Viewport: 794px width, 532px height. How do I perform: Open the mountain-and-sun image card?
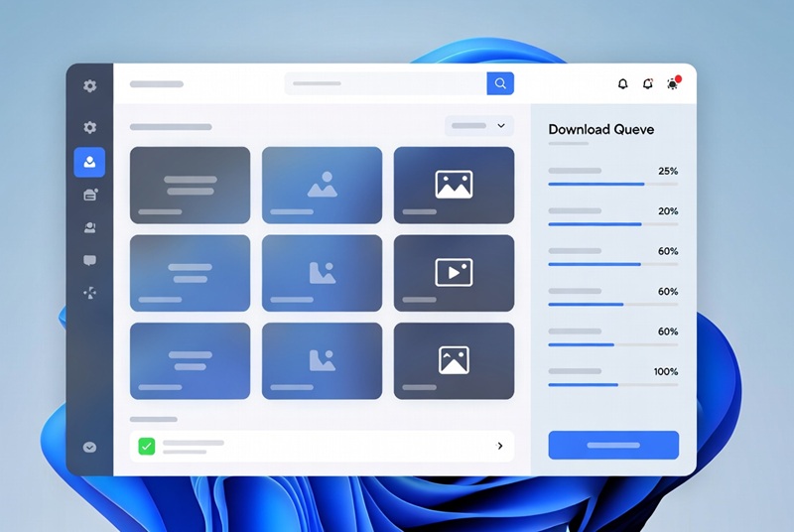pos(322,186)
